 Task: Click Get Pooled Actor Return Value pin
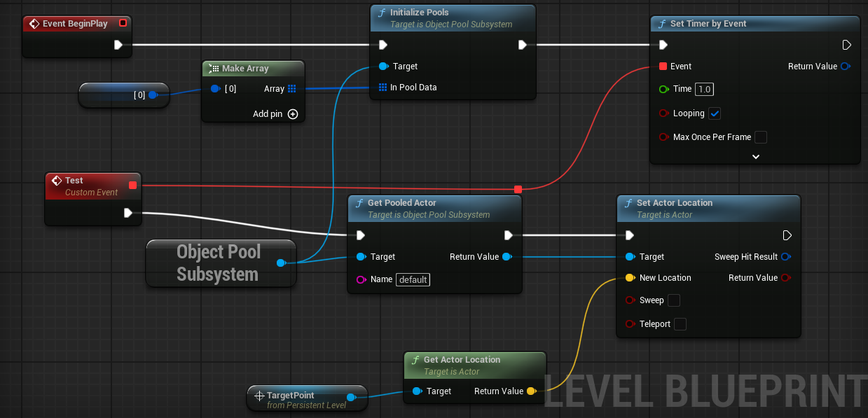tap(507, 257)
